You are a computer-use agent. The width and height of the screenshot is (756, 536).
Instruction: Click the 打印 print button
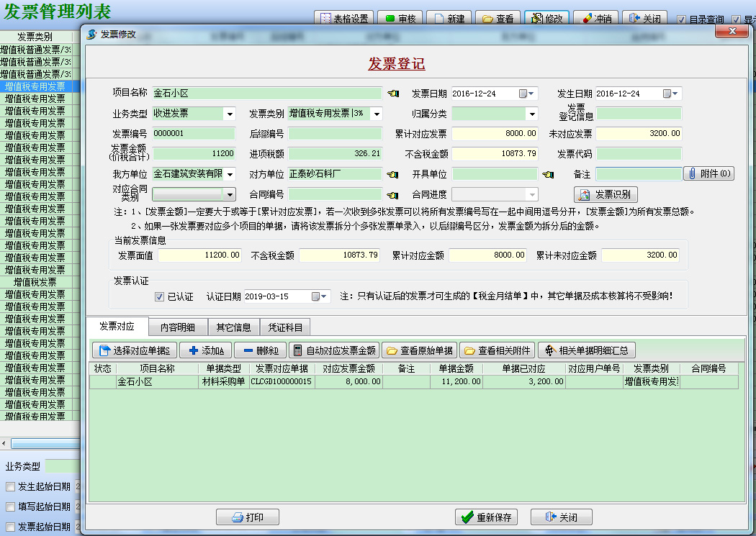pos(248,517)
